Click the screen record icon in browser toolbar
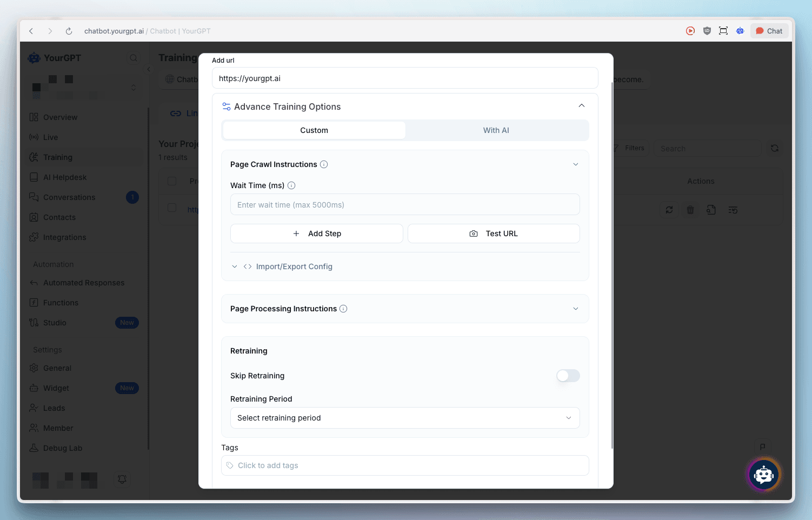The height and width of the screenshot is (520, 812). 690,31
